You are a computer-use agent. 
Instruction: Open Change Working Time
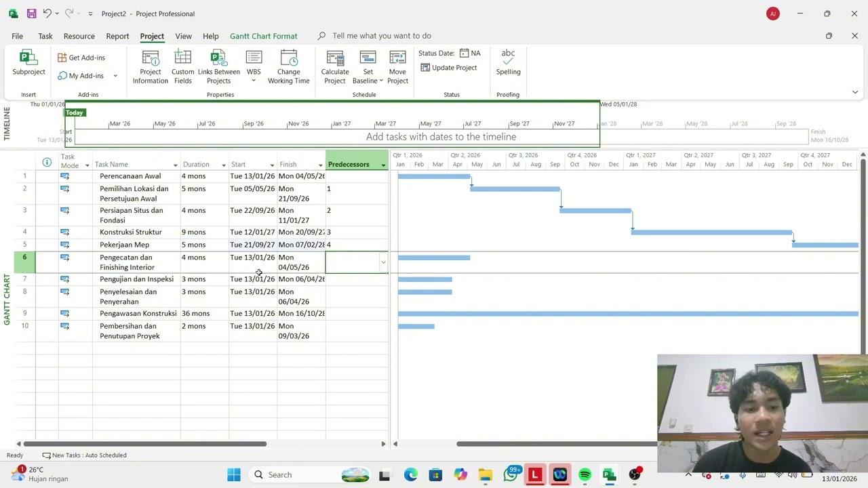coord(288,67)
